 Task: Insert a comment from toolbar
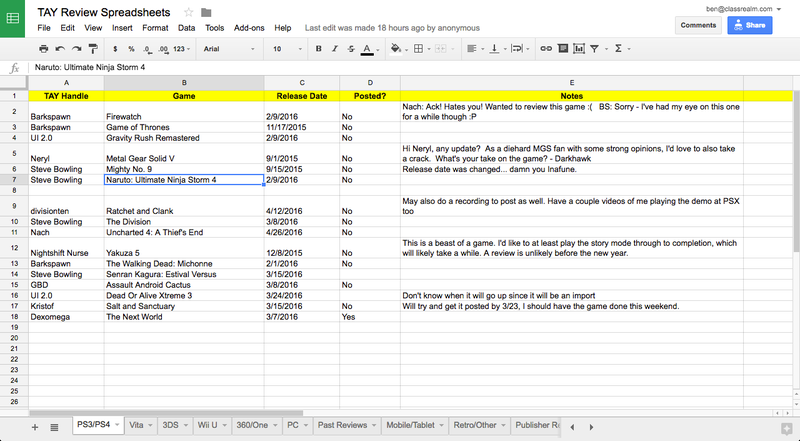563,49
